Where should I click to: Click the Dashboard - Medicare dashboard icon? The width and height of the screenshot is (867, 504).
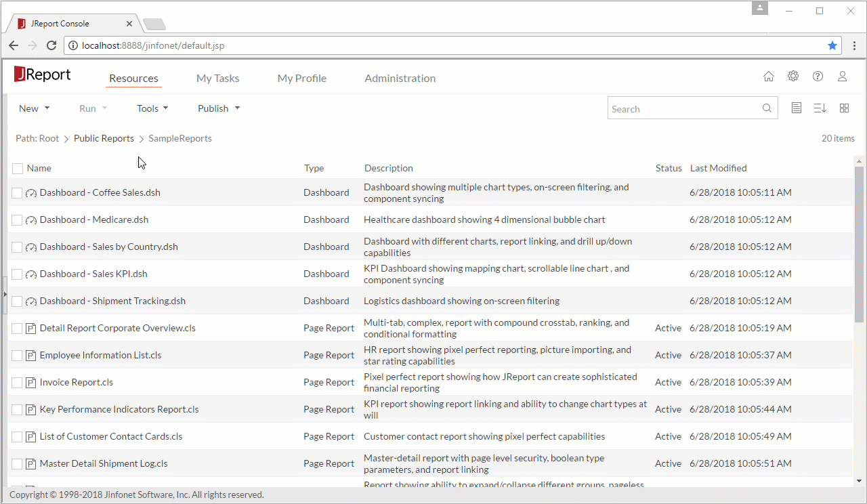30,220
